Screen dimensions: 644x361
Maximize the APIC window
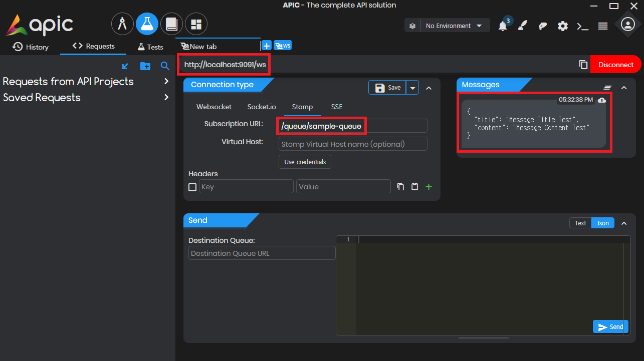[x=614, y=6]
